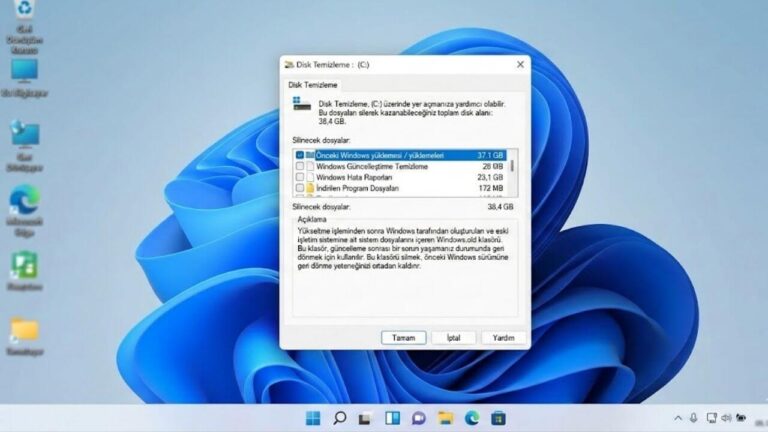The width and height of the screenshot is (768, 432).
Task: Open Microsoft Store from the taskbar
Action: 498,418
